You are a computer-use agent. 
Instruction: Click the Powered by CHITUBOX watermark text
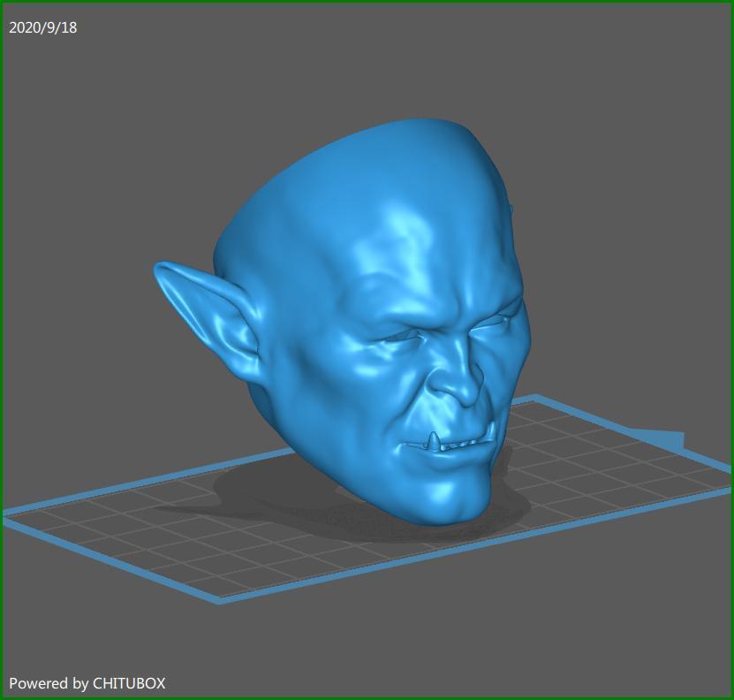(87, 683)
